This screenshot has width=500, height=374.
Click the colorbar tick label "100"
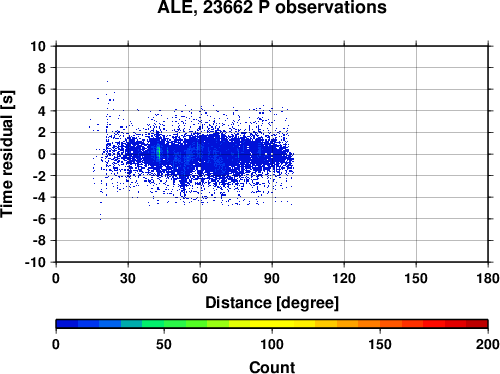[x=272, y=344]
